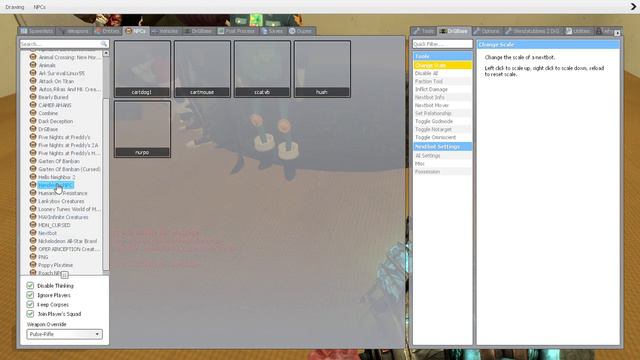
Task: Click the icon beside Lankybox Creatures
Action: (33, 201)
